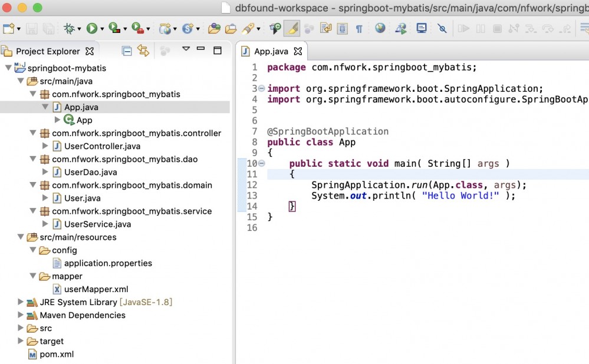
Task: Toggle Show Whitespace Characters pilcrow button
Action: coord(358,28)
